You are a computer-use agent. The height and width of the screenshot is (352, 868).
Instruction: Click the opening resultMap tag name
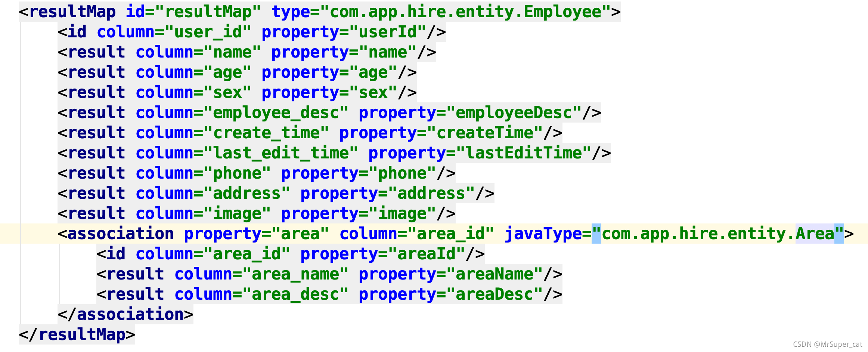pyautogui.click(x=72, y=12)
